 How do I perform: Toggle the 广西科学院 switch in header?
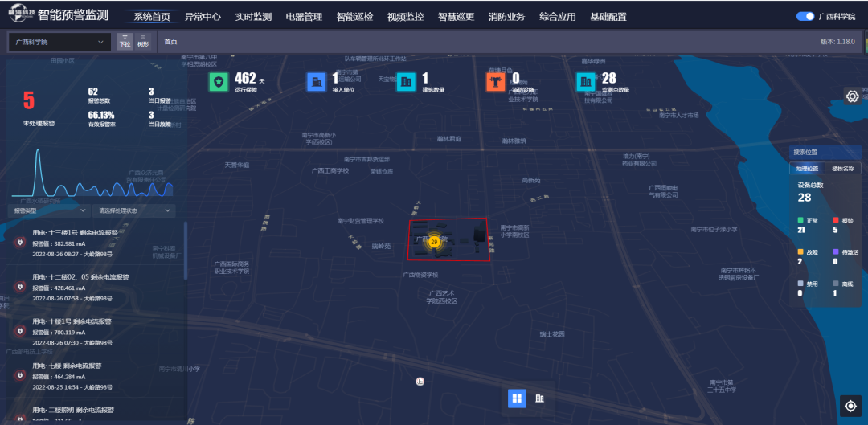(x=805, y=17)
